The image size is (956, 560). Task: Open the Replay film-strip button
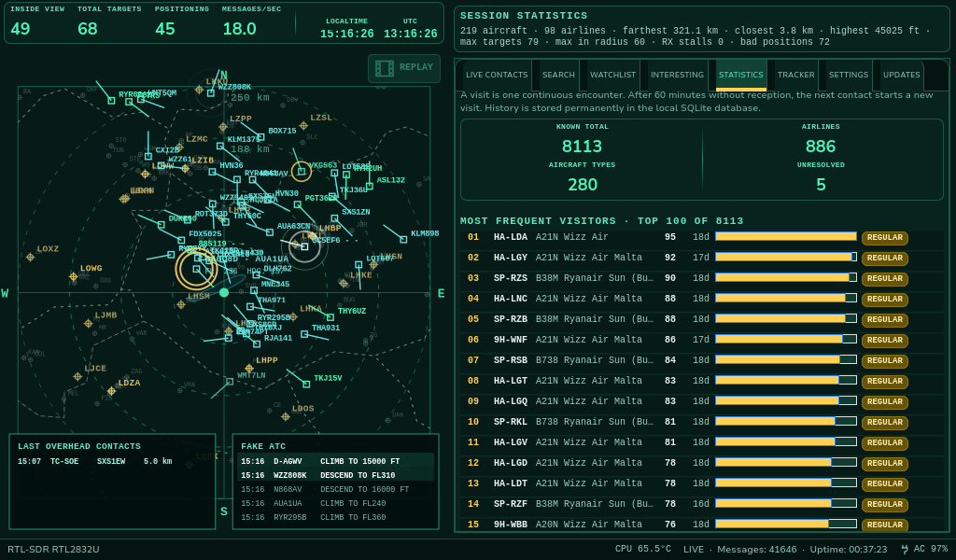tap(403, 68)
